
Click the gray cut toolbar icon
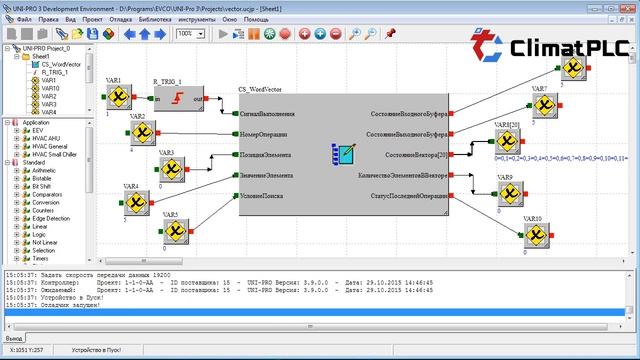click(11, 34)
